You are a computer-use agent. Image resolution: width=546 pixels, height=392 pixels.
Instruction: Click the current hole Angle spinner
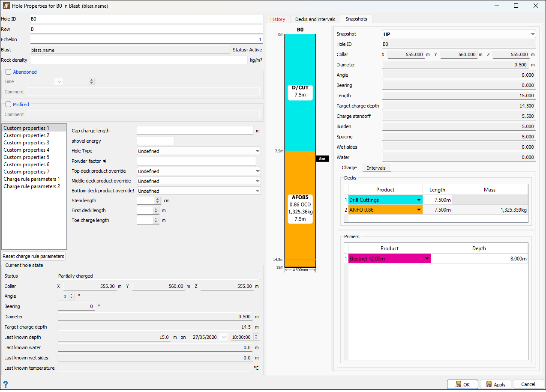(66, 296)
